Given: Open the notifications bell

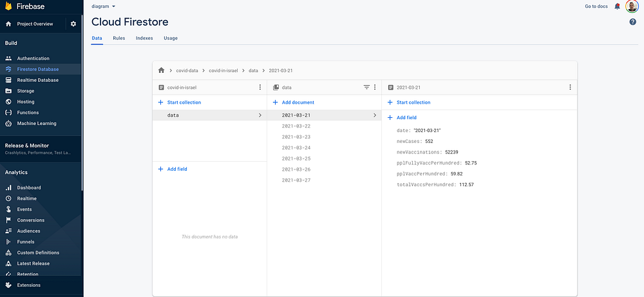Looking at the screenshot, I should click(x=617, y=6).
